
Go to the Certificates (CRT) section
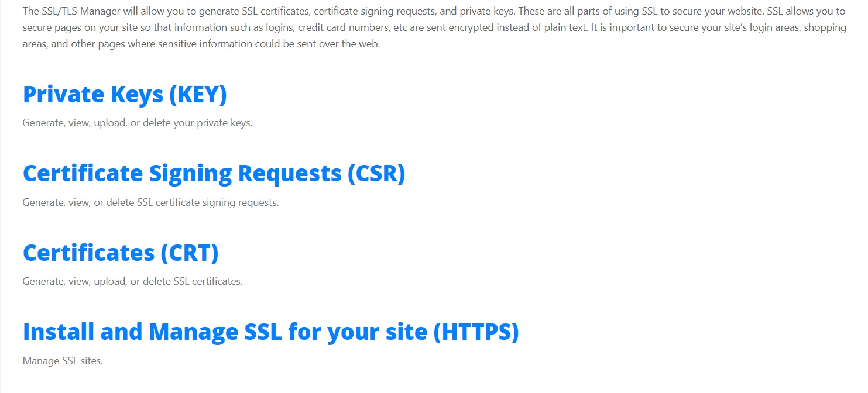tap(121, 253)
